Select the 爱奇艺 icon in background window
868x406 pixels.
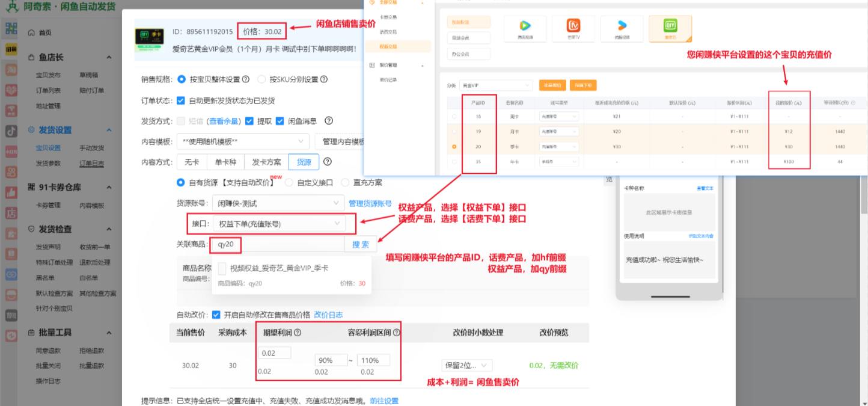670,29
